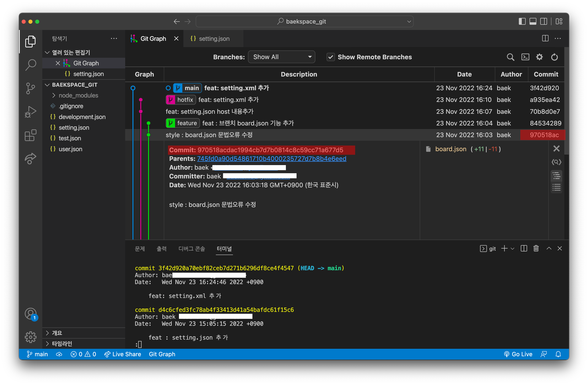Viewport: 588px width, 385px height.
Task: Delete terminal with the trash icon
Action: 536,249
